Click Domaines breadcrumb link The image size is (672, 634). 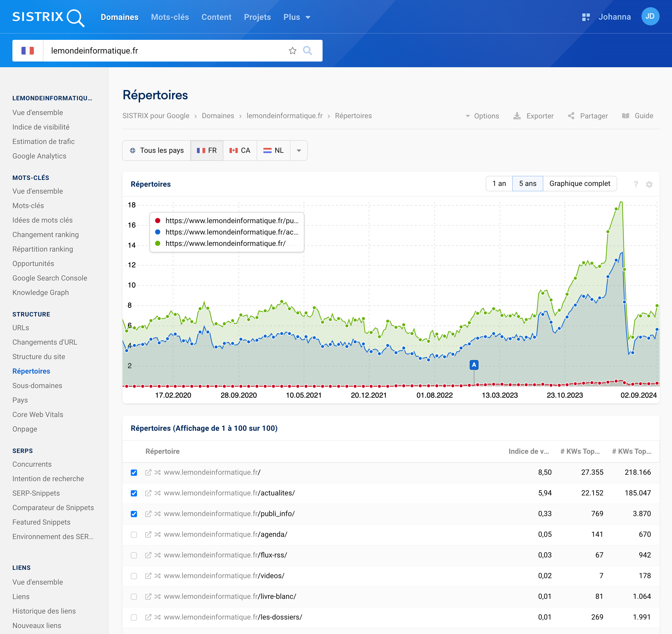point(218,116)
